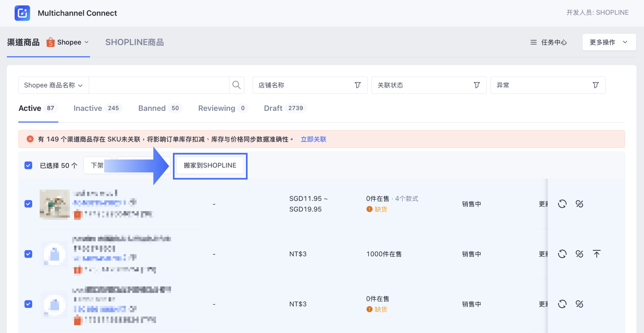Open the 任务中心 task center list icon

533,42
